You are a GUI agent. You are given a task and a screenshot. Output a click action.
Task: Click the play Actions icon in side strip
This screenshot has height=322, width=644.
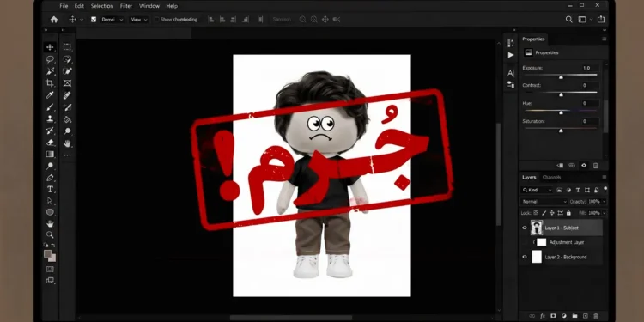coord(511,55)
